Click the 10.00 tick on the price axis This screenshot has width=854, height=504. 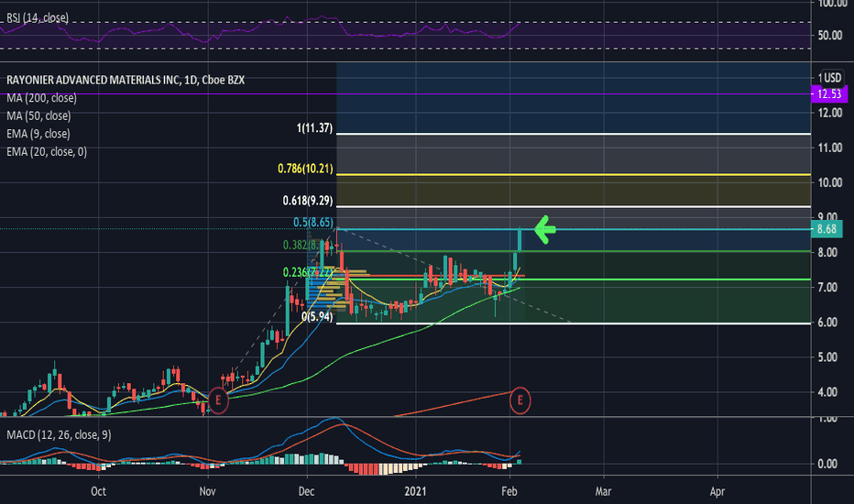(830, 182)
